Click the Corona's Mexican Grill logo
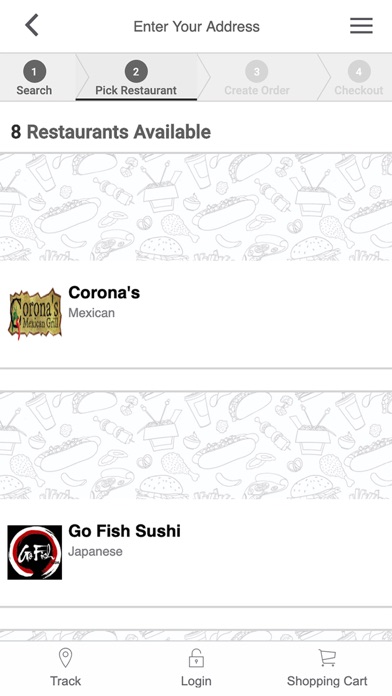Image resolution: width=392 pixels, height=696 pixels. (x=35, y=314)
